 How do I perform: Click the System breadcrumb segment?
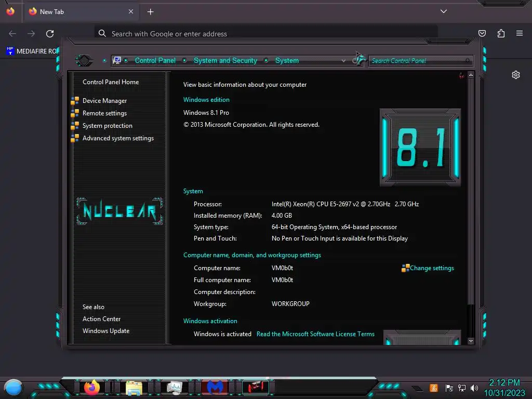287,60
